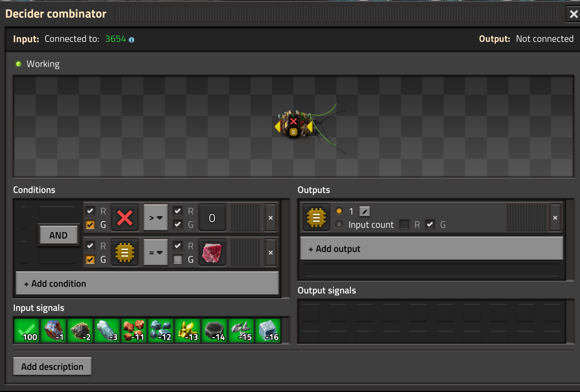
Task: Remove the output row
Action: (x=555, y=218)
